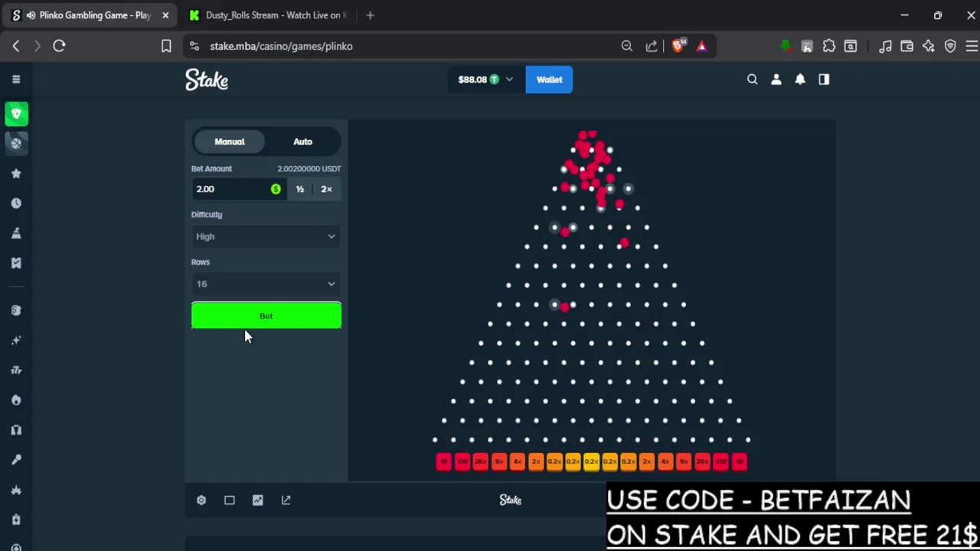
Task: Halve the bet with ½ button
Action: pos(300,189)
